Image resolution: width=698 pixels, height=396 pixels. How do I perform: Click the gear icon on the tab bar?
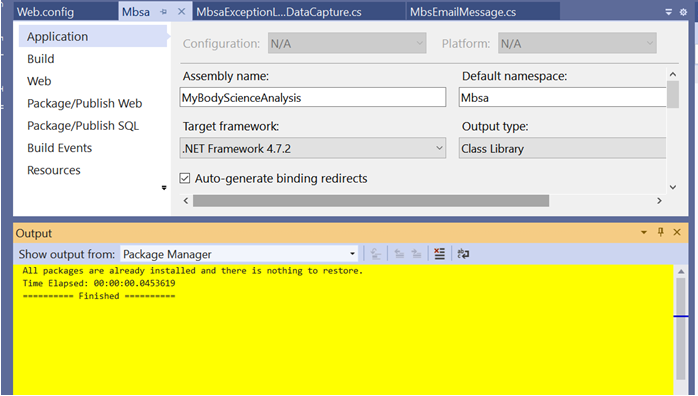(683, 12)
